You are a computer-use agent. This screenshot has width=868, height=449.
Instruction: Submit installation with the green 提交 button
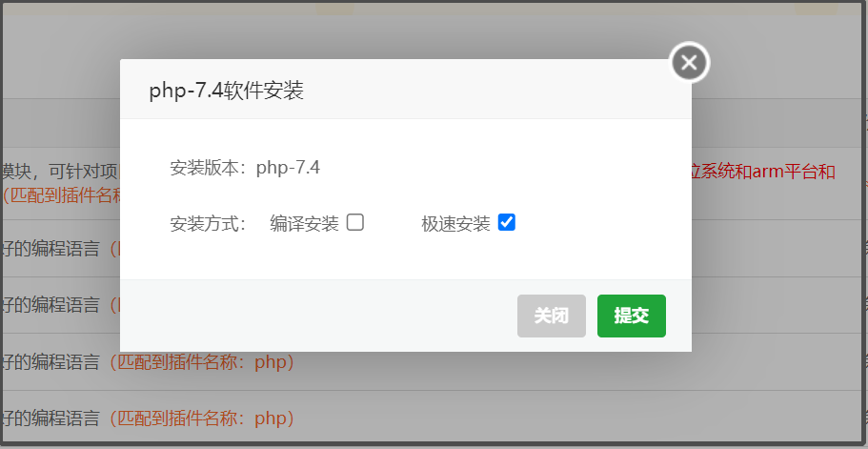click(x=632, y=316)
